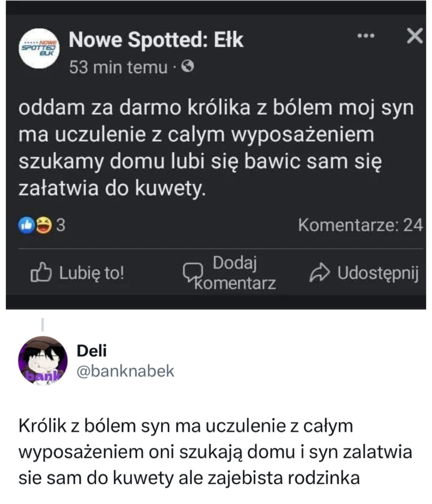Click the display name 'Deli'

click(91, 350)
